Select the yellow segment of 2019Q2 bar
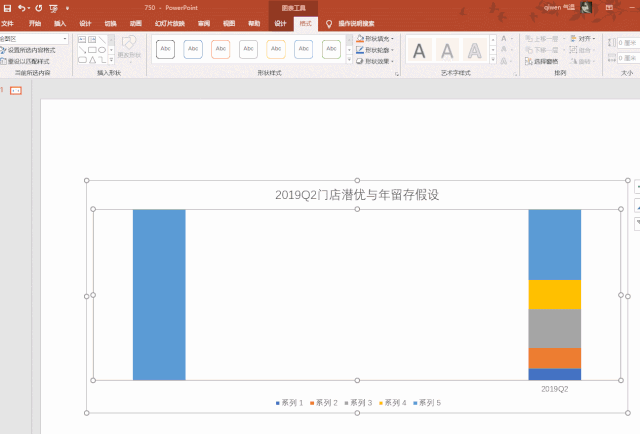 (554, 294)
